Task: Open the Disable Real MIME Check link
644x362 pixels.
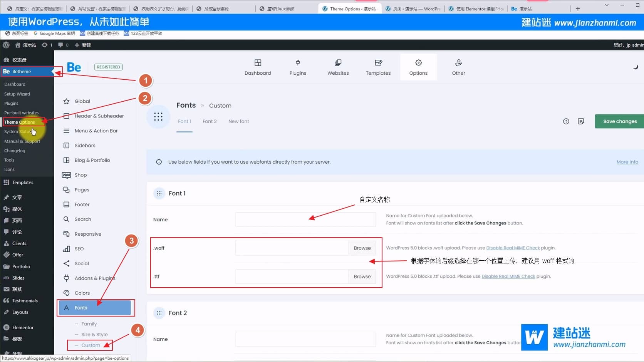Action: (x=513, y=248)
